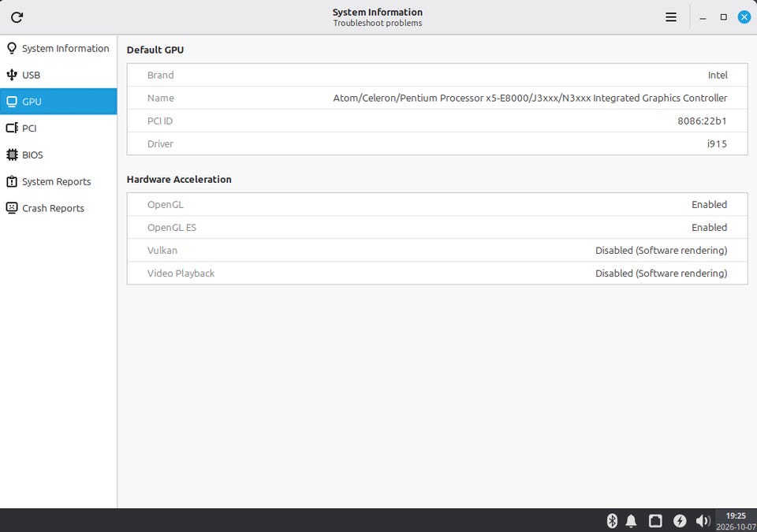Maximize the System Information window
Viewport: 757px width, 532px height.
[723, 17]
